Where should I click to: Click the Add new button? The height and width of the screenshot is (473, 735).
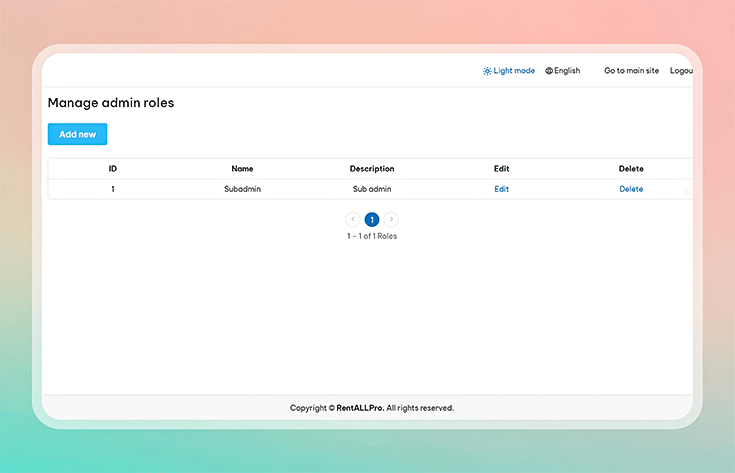pyautogui.click(x=77, y=134)
